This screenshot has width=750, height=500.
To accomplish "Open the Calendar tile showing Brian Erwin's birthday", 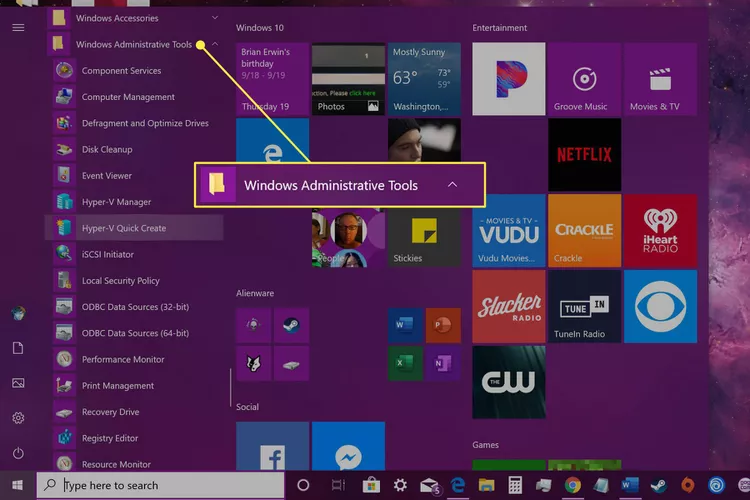I will tap(272, 79).
